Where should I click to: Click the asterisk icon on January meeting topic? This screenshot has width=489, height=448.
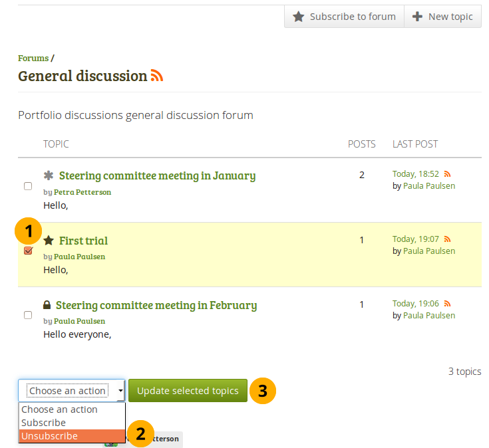pos(49,175)
